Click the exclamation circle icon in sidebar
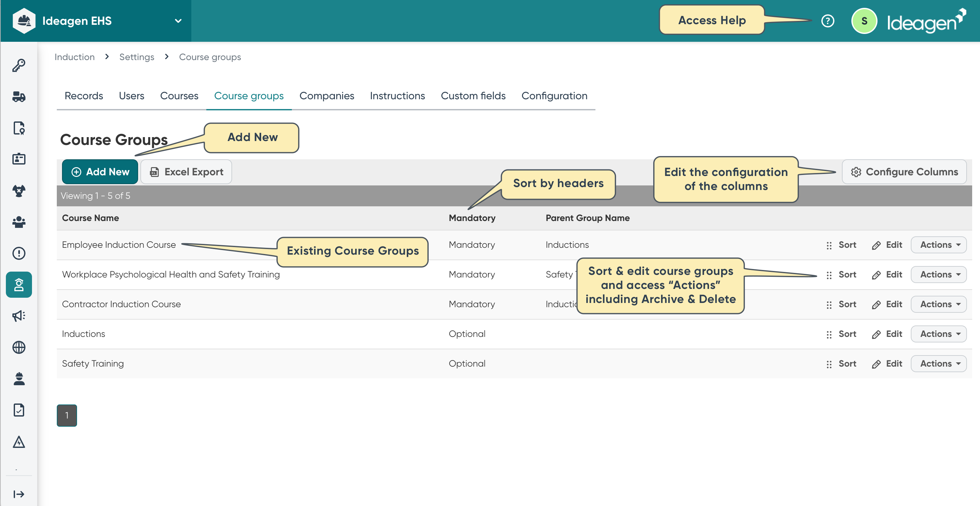The image size is (980, 506). pos(19,253)
